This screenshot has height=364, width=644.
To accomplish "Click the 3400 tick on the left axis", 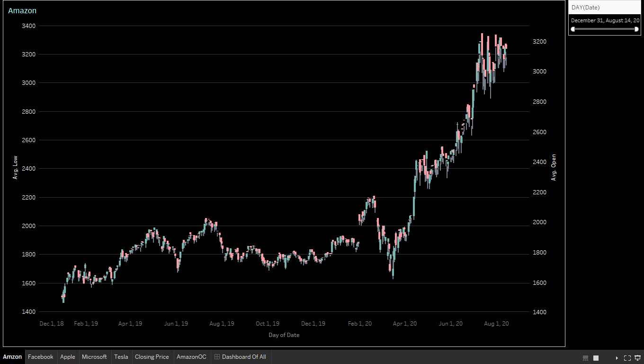I will click(x=28, y=26).
